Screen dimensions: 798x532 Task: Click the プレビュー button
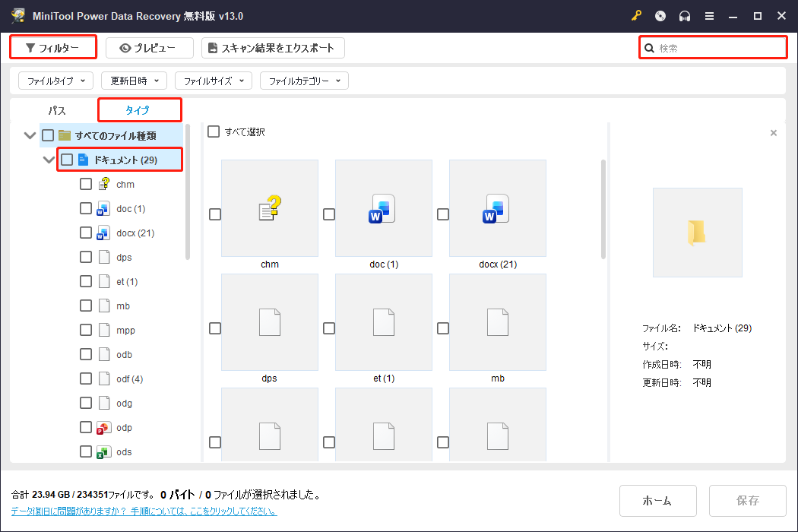coord(150,48)
